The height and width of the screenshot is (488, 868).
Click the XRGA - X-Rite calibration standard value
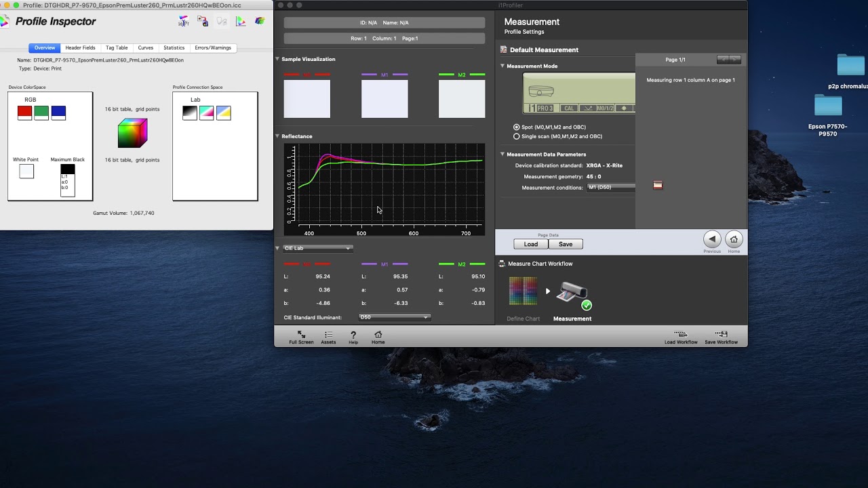[604, 165]
